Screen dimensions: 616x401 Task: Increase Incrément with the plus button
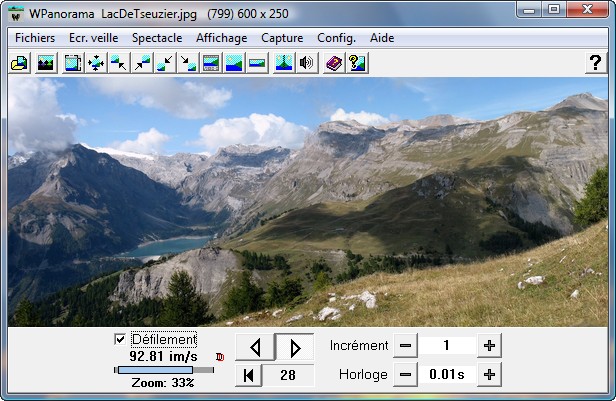[489, 346]
